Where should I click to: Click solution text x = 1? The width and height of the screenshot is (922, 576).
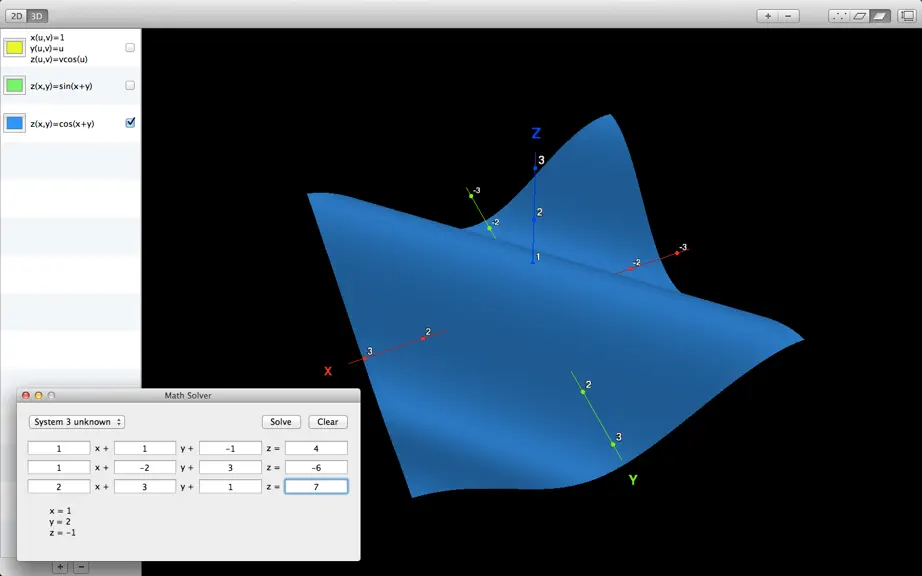click(61, 511)
